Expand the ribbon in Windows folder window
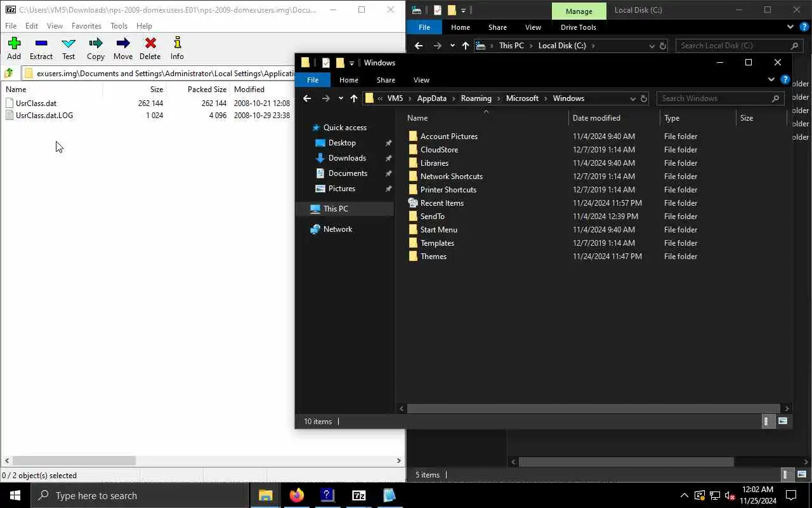Screen dimensions: 812x508 pyautogui.click(x=771, y=80)
